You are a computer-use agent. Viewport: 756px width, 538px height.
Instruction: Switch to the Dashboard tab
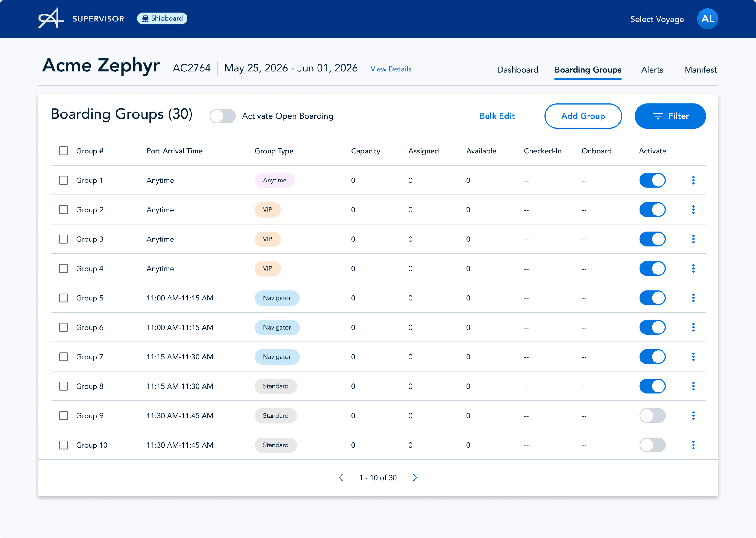point(517,70)
